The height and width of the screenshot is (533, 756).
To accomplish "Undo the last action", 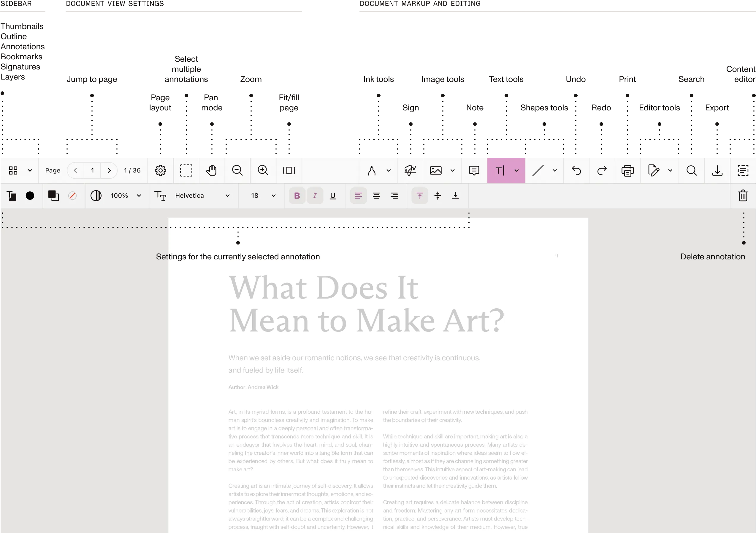I will pos(576,171).
